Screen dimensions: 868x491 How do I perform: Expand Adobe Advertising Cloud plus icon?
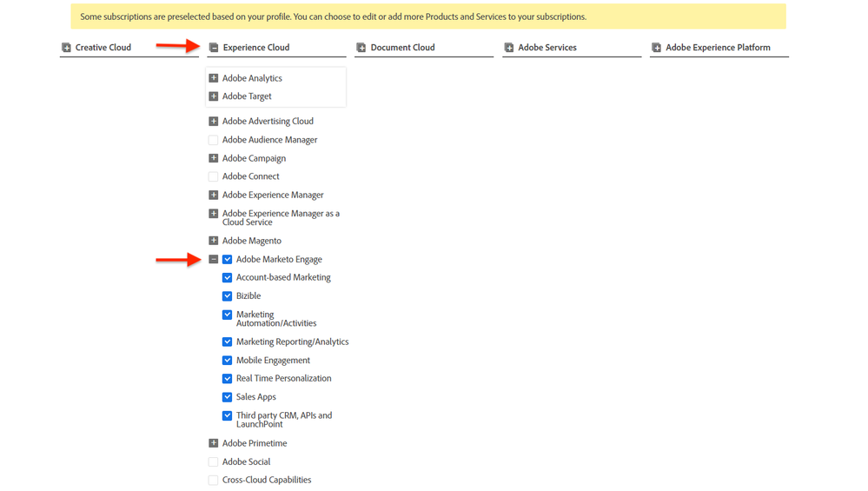click(213, 121)
